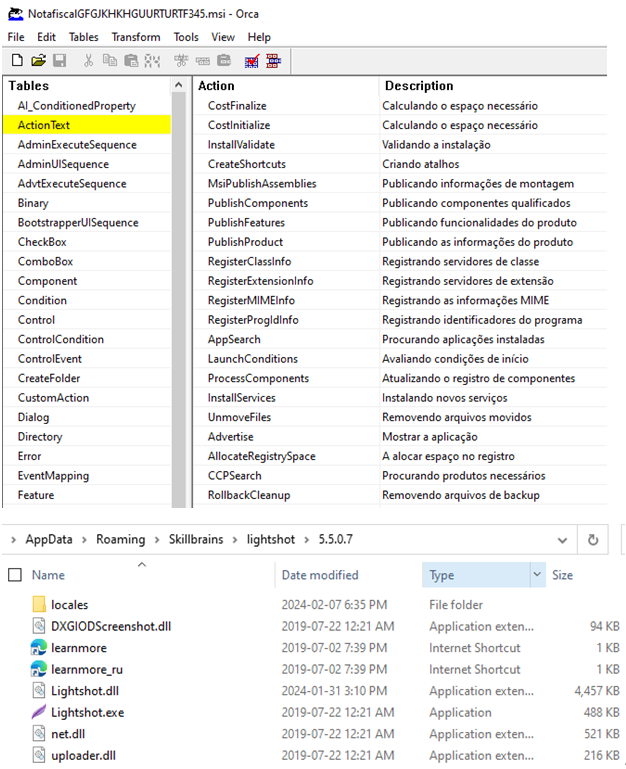Click the Open file toolbar icon

point(38,60)
